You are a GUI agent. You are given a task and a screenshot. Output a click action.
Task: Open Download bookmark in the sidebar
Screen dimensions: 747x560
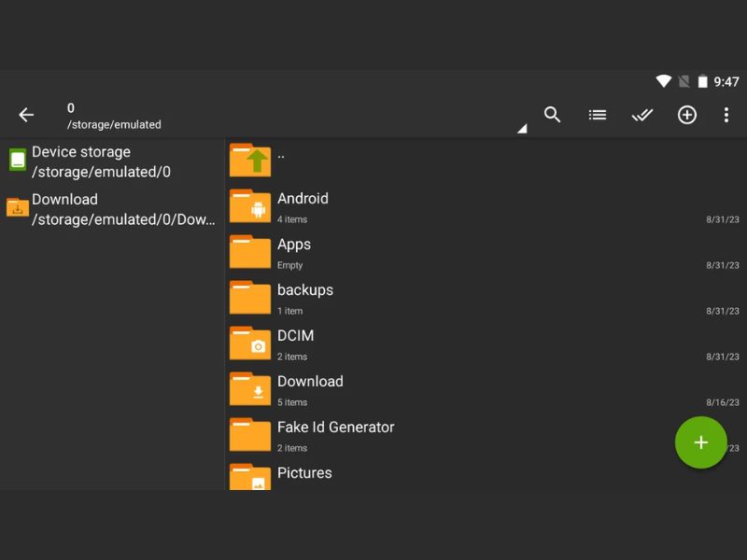coord(112,209)
